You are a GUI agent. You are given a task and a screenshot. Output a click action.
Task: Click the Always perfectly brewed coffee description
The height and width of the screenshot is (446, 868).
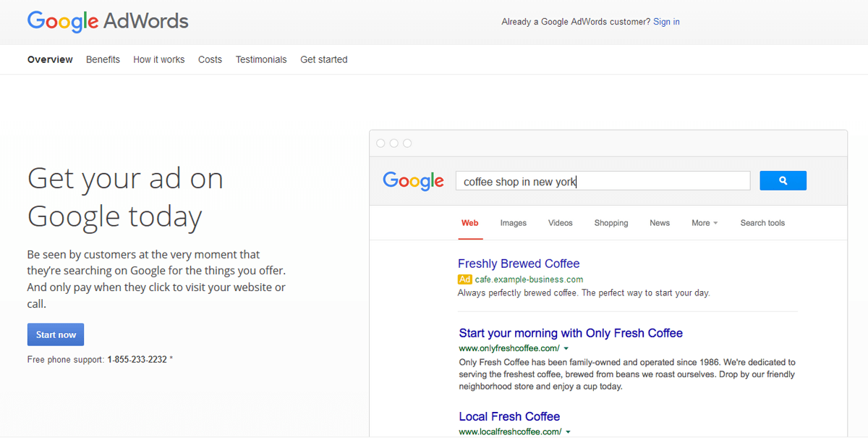tap(584, 293)
